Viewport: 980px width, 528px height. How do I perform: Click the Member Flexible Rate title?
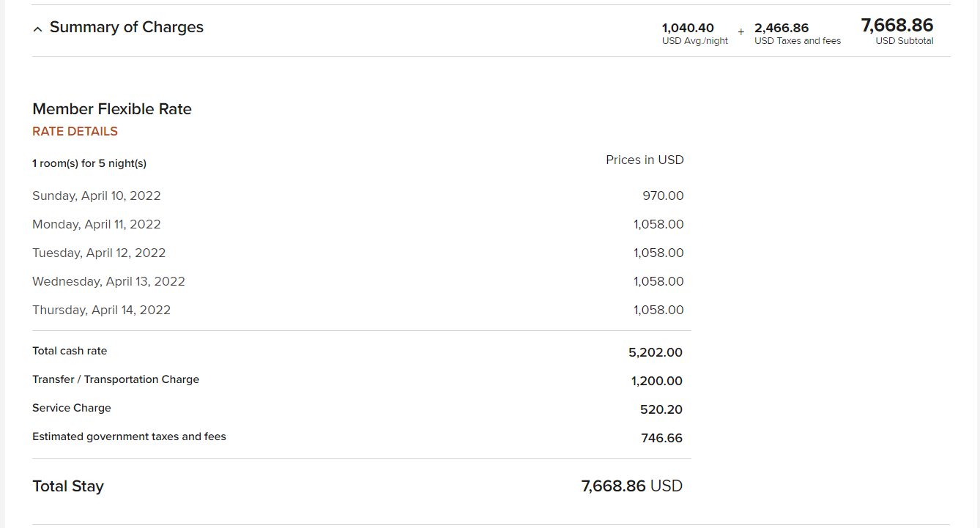pyautogui.click(x=112, y=109)
